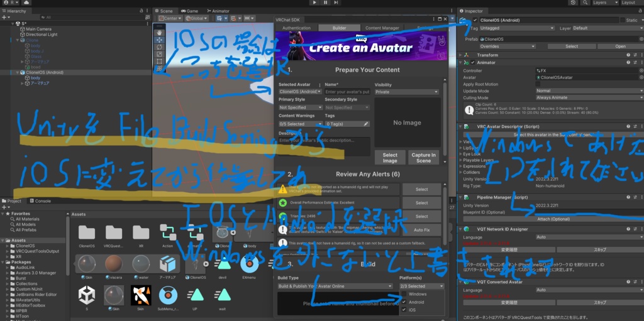This screenshot has width=644, height=321.
Task: Open the Authentication tab in VRChat SDK
Action: tap(296, 28)
